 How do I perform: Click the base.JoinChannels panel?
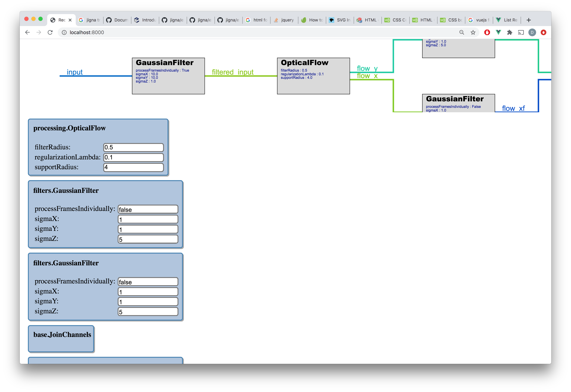click(x=61, y=339)
